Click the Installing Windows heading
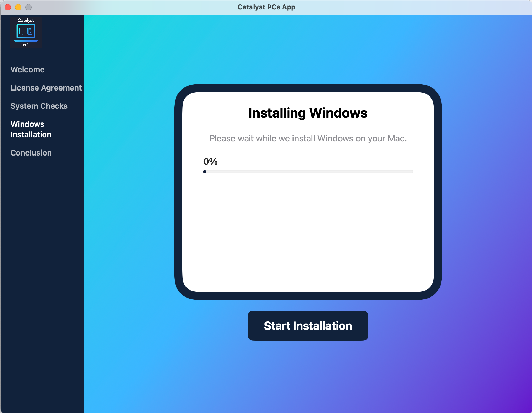The width and height of the screenshot is (532, 413). pyautogui.click(x=308, y=113)
